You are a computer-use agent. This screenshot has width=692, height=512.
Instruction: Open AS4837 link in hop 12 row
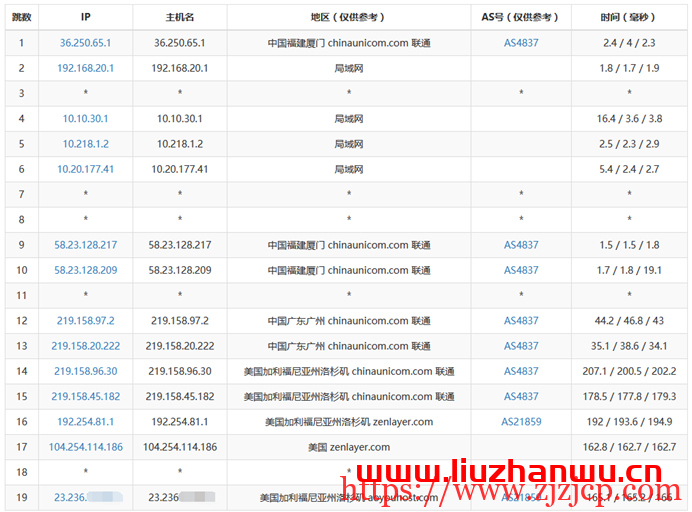[x=521, y=320]
